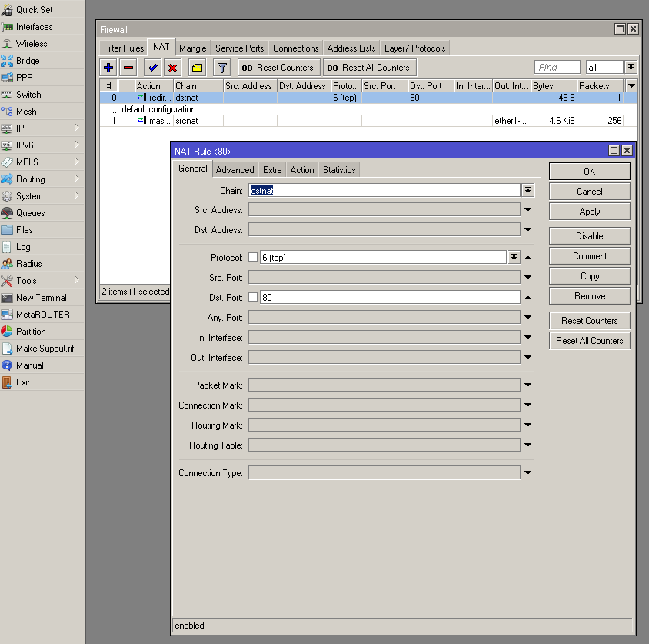Toggle Protocol invert checkbox
649x644 pixels.
[253, 257]
